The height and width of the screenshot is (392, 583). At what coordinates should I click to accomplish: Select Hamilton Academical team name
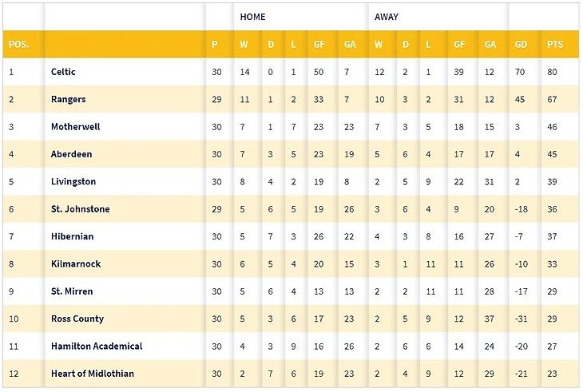[x=96, y=346]
